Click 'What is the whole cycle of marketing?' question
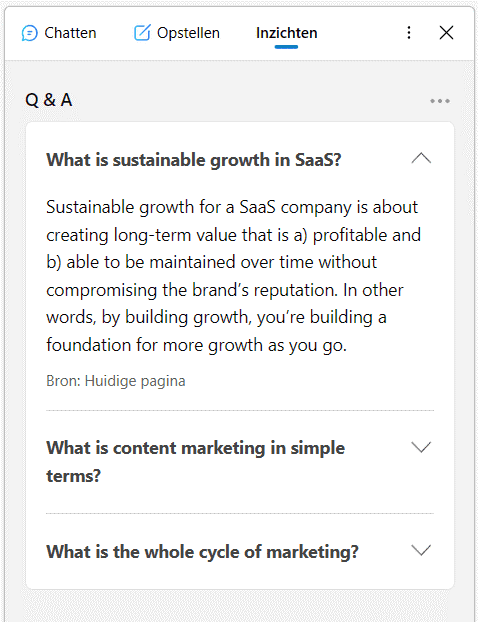Viewport: 478px width, 622px height. click(202, 552)
